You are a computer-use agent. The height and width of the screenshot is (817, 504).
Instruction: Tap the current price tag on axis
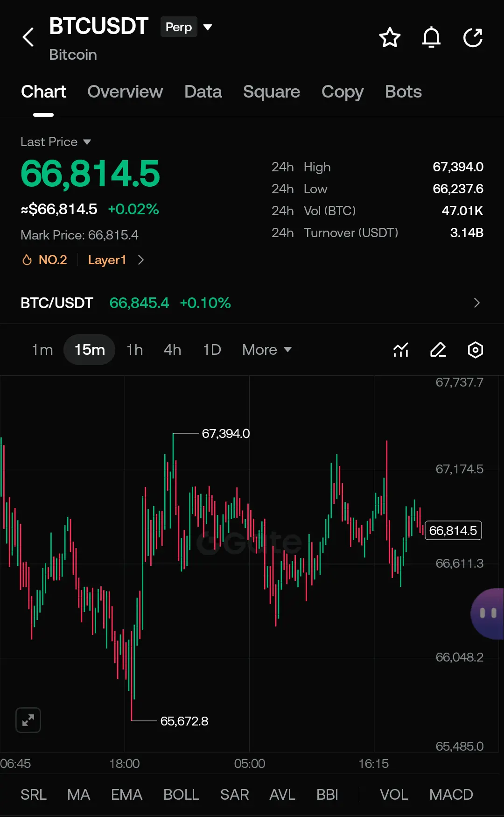(453, 530)
